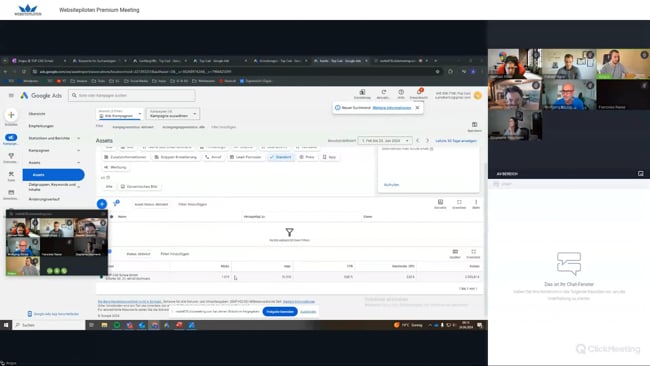Image resolution: width=650 pixels, height=366 pixels.
Task: Click the Erstellen plus button in sidebar
Action: [x=11, y=115]
